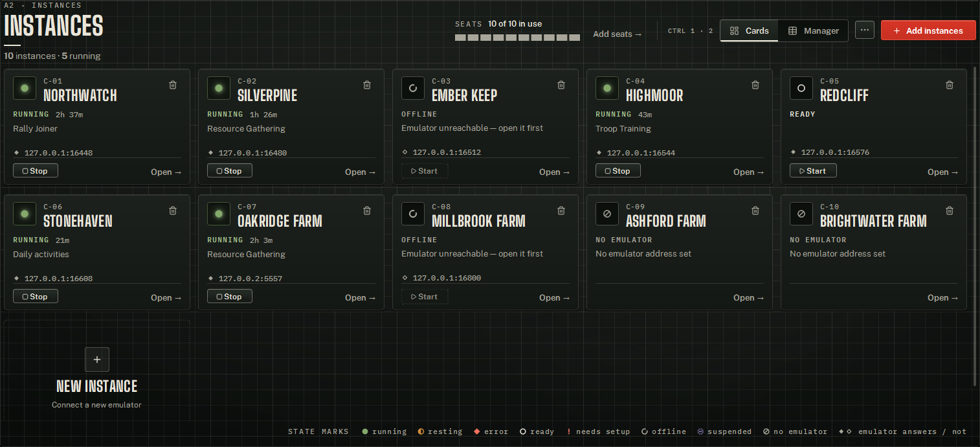Stop the Stonehaven instance
The width and height of the screenshot is (980, 447).
(36, 296)
